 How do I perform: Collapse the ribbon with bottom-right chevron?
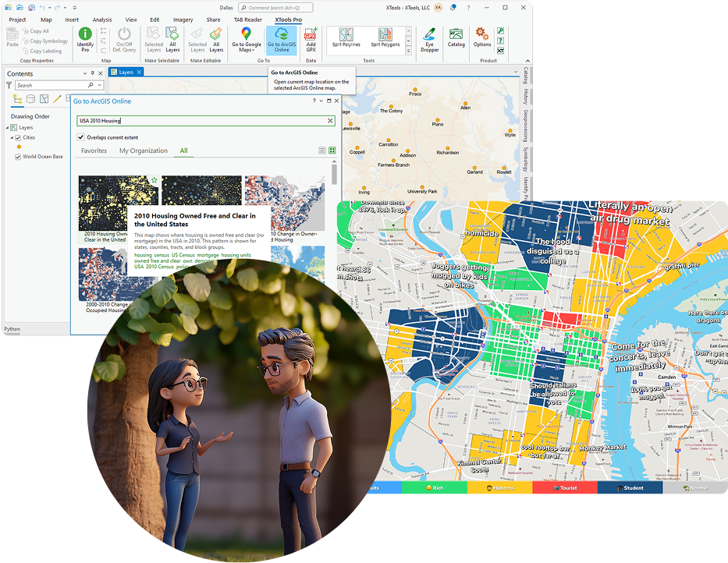(527, 61)
